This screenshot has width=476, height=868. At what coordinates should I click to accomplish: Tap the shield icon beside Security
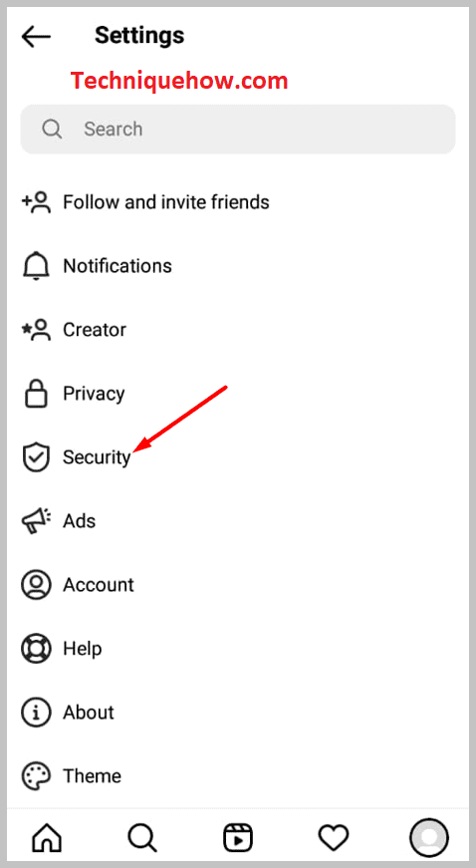click(x=36, y=457)
